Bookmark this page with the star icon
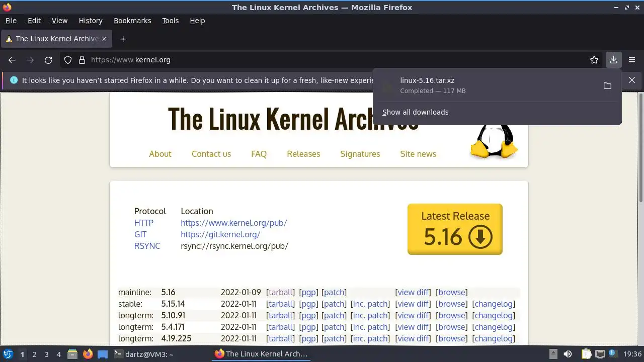This screenshot has height=362, width=644. pyautogui.click(x=594, y=60)
